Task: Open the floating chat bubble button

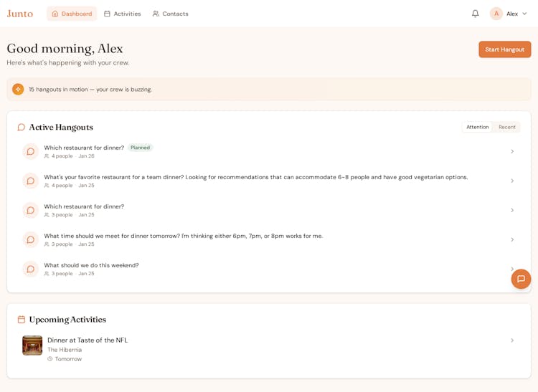Action: pos(521,279)
